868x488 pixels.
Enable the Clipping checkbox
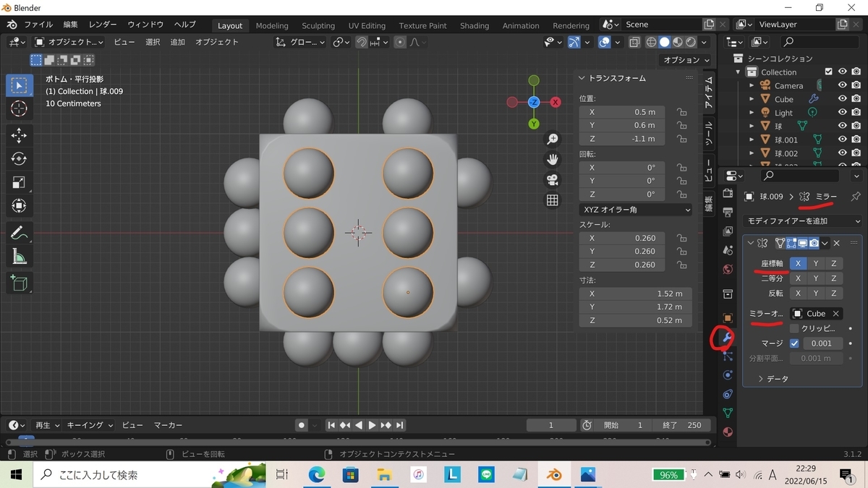[x=794, y=328]
